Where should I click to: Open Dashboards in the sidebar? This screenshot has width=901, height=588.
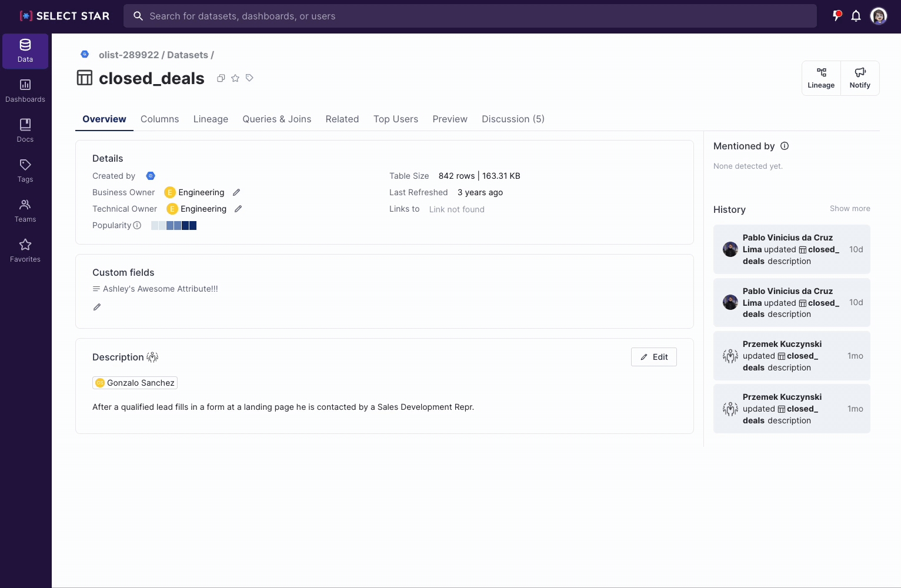[25, 91]
